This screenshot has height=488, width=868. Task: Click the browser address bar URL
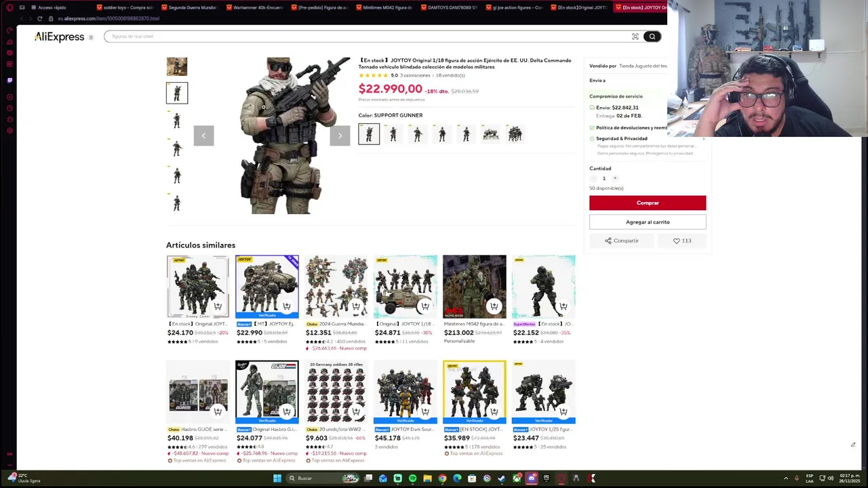(108, 18)
